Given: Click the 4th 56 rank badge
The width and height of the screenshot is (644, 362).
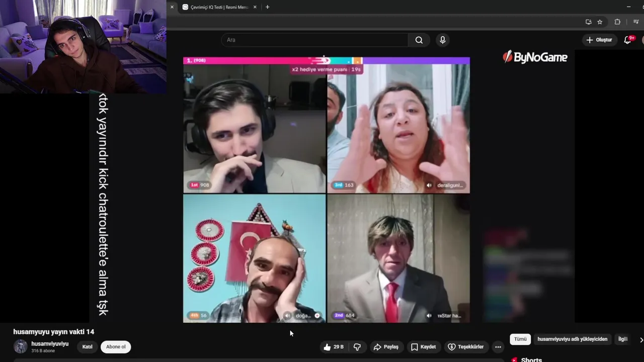Looking at the screenshot, I should 198,315.
